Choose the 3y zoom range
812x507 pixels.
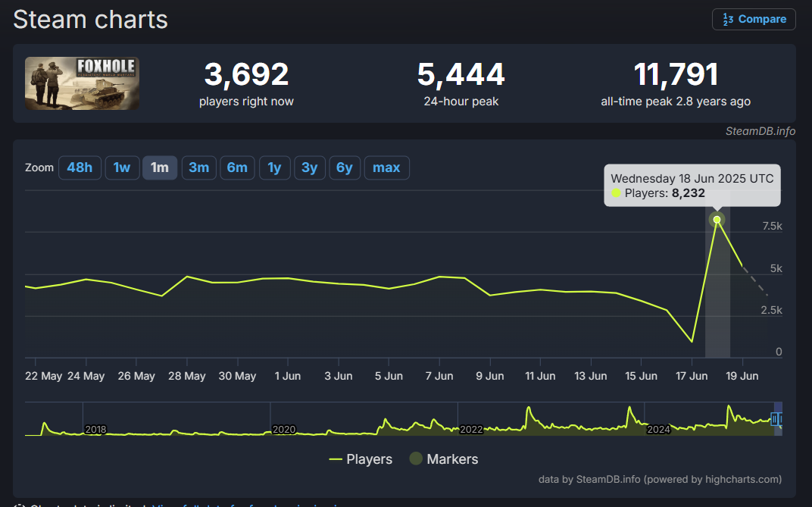tap(310, 167)
